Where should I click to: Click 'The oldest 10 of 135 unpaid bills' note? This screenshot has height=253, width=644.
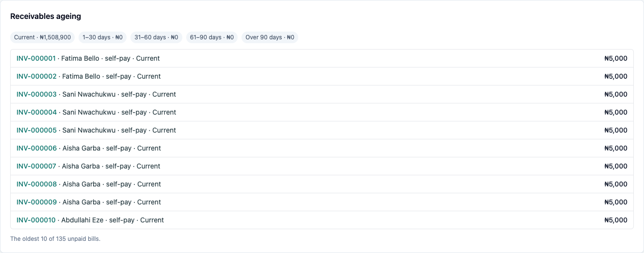(x=55, y=239)
